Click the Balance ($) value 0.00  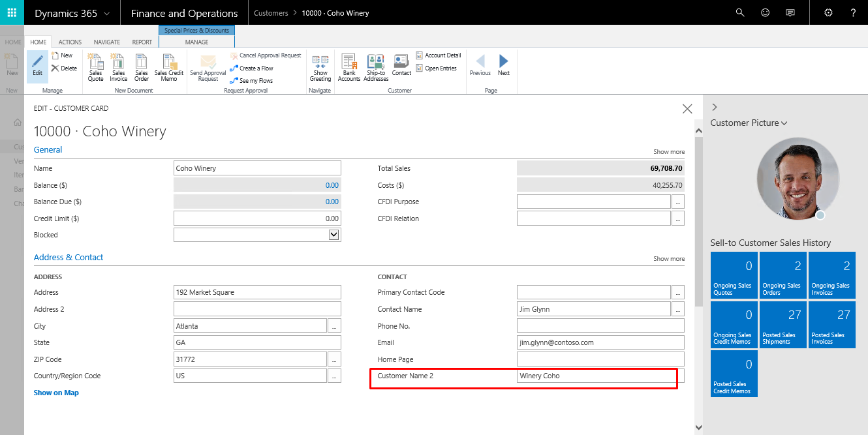point(332,185)
